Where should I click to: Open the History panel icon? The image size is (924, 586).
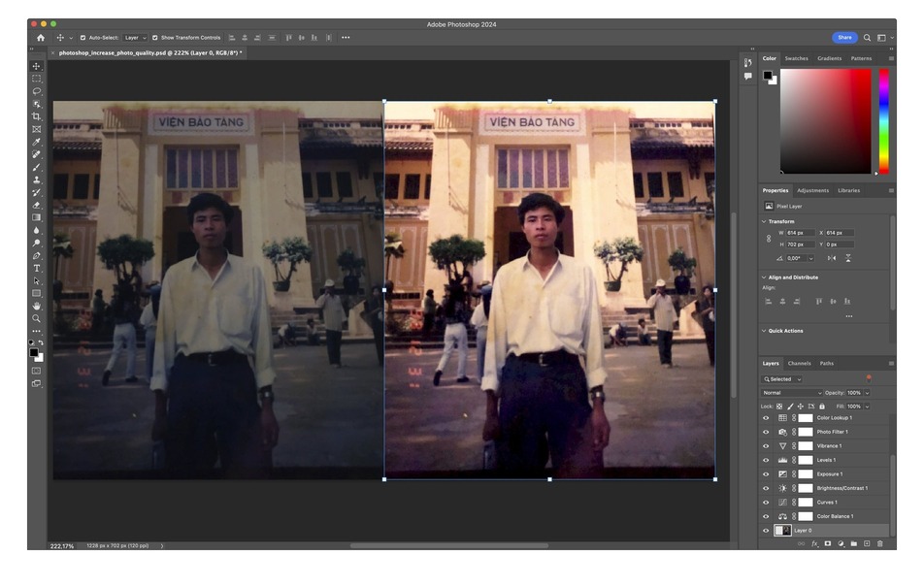click(x=747, y=63)
